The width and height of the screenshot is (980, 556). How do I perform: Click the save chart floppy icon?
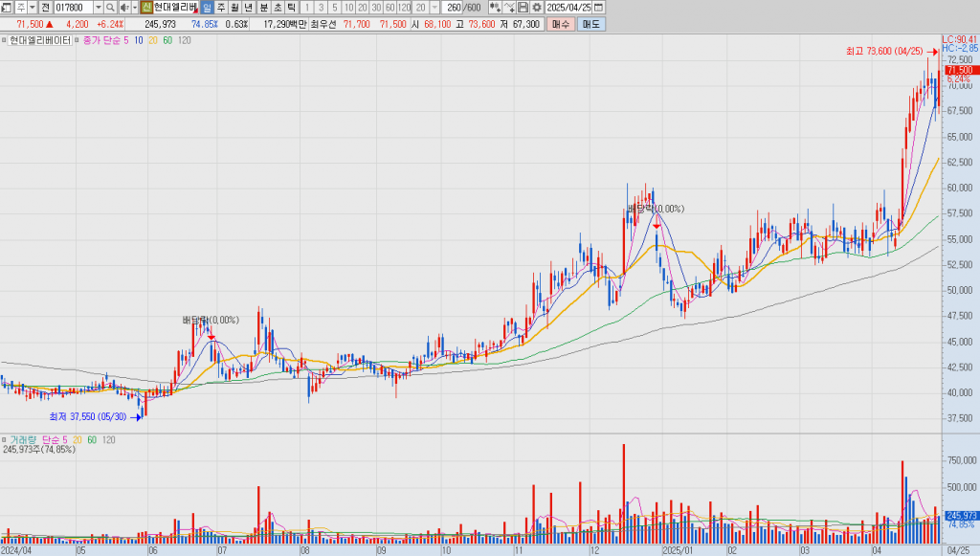[x=523, y=8]
